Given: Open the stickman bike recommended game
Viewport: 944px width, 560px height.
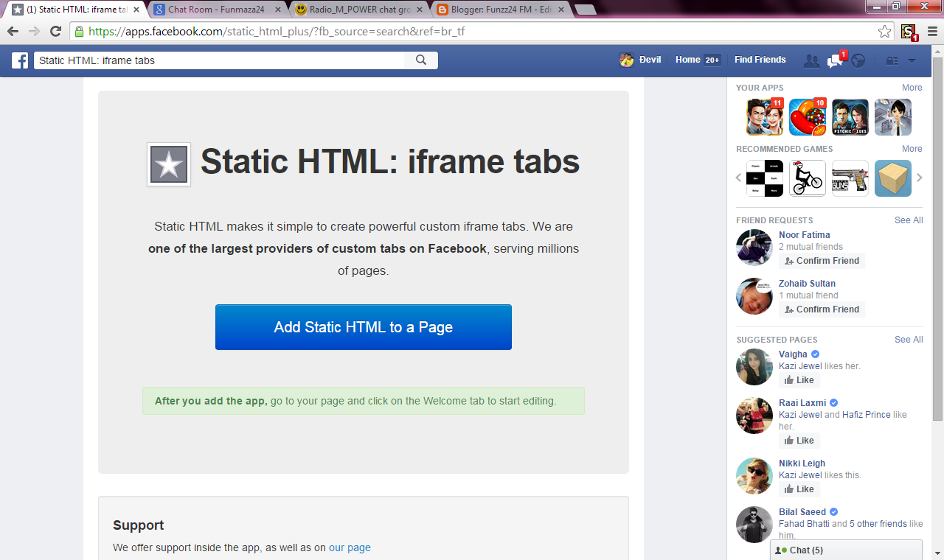Looking at the screenshot, I should pos(808,178).
